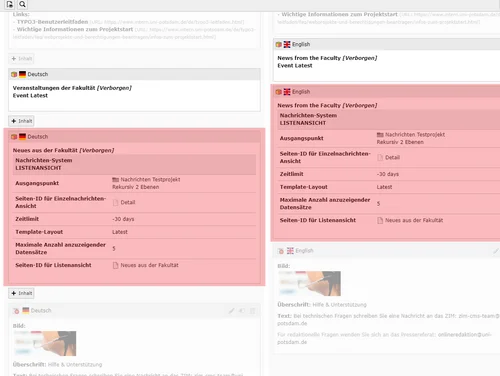This screenshot has width=500, height=376.
Task: Click the plugin icon of the English Event Latest element
Action: coord(279,44)
